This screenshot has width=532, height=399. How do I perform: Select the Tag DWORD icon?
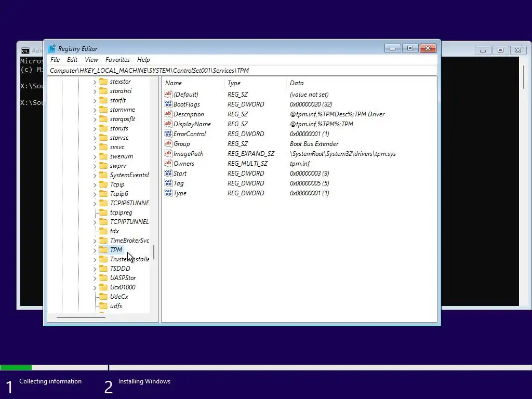pos(168,183)
